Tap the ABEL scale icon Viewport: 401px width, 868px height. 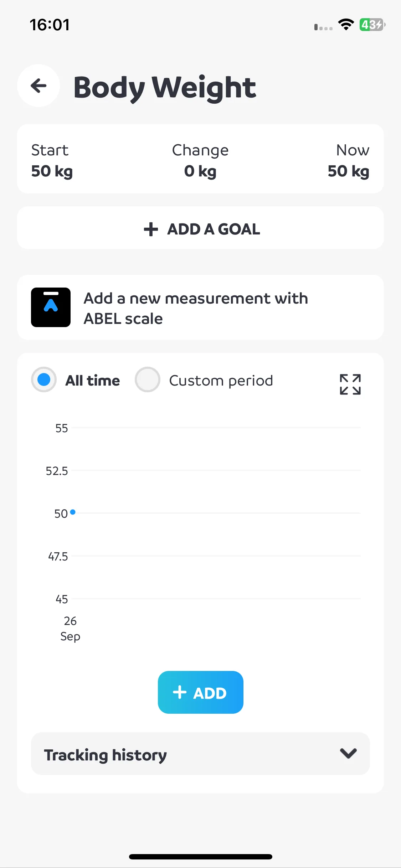pyautogui.click(x=51, y=307)
